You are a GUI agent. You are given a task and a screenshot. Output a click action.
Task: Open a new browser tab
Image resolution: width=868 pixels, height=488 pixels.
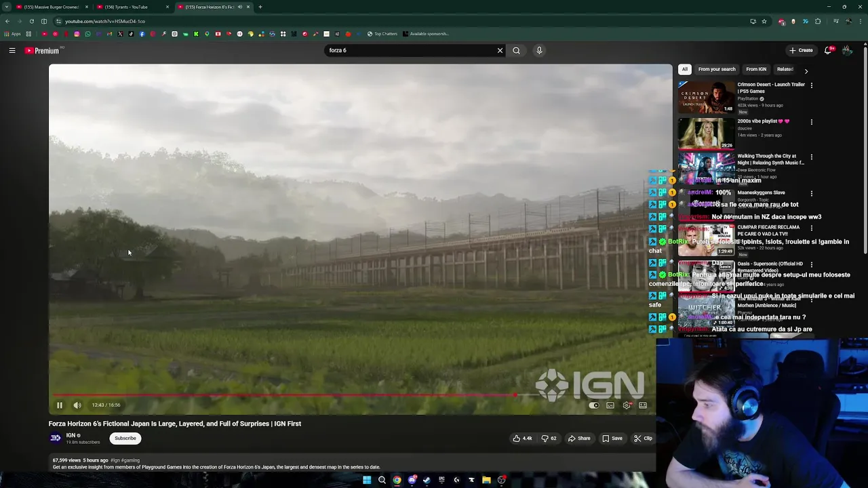(260, 7)
